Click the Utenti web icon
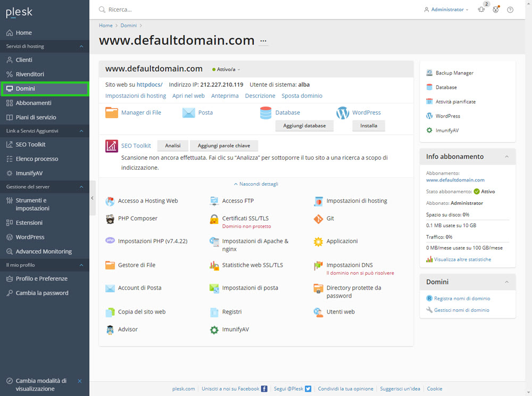Image resolution: width=532 pixels, height=396 pixels. click(318, 312)
